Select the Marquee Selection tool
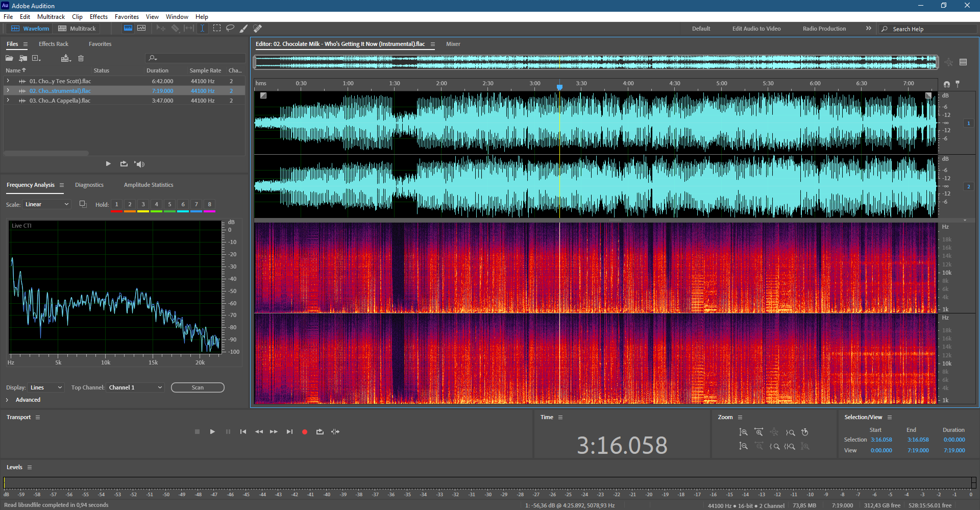This screenshot has width=980, height=510. coord(217,28)
